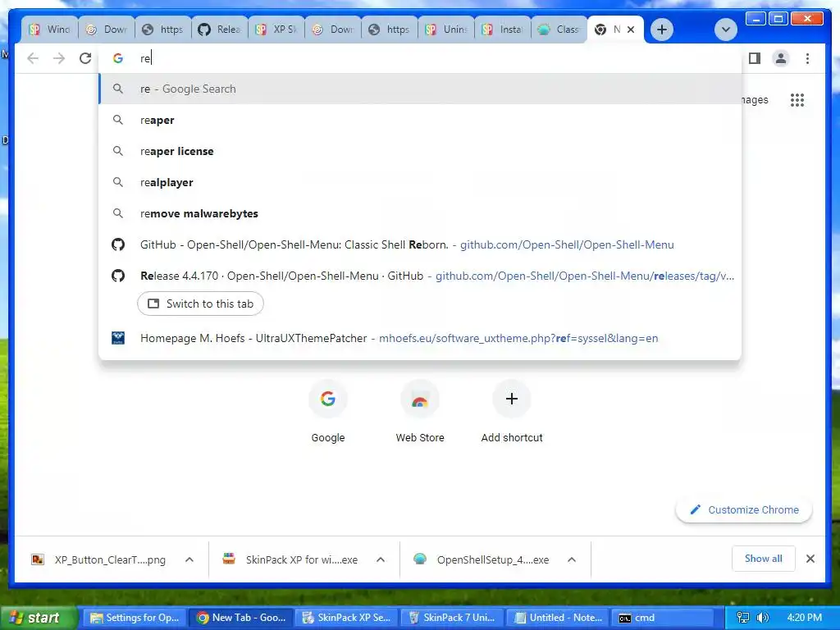Open a new tab with plus button
This screenshot has height=630, width=840.
pyautogui.click(x=662, y=30)
